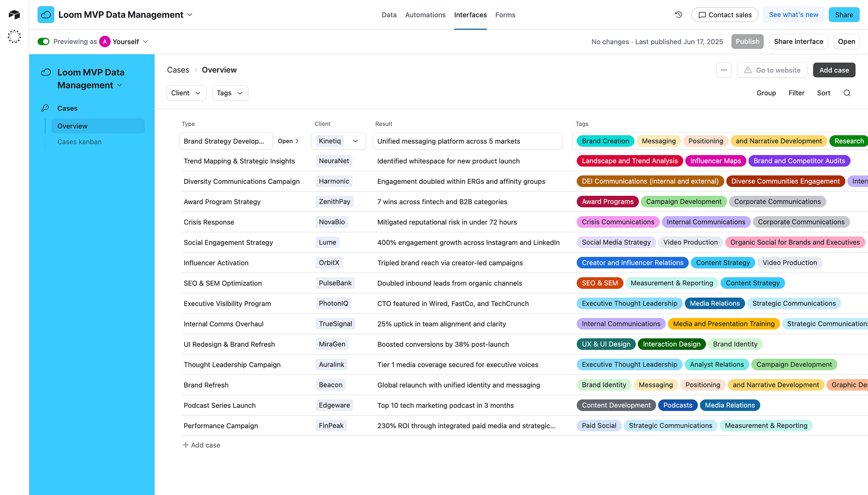Click the Unified messaging platform result field

468,141
